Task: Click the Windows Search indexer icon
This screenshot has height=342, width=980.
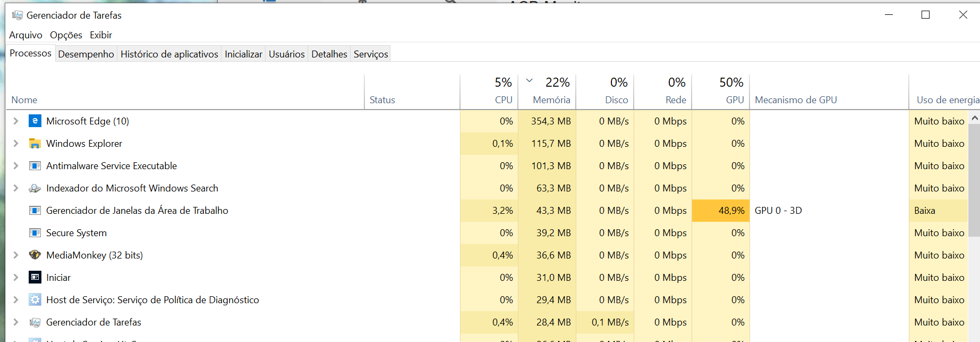Action: pyautogui.click(x=35, y=188)
